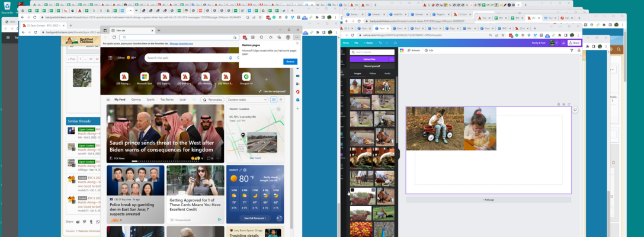
Task: Click Canva Share button
Action: point(575,43)
